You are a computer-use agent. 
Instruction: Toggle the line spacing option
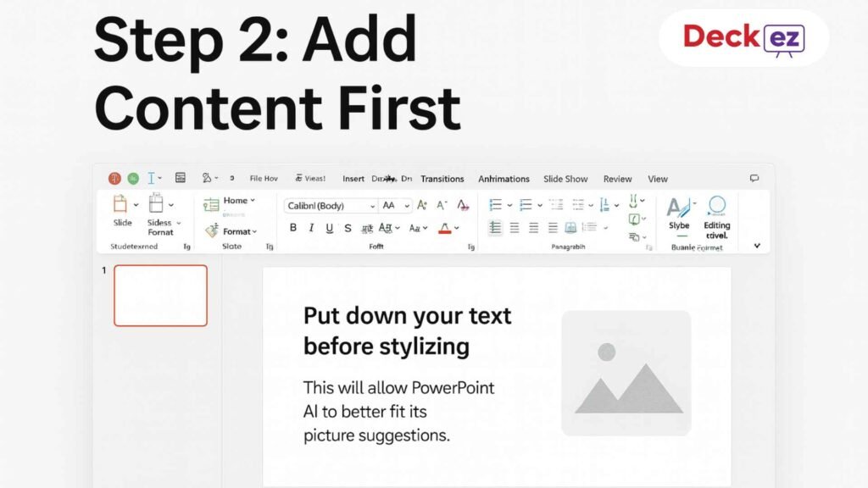tap(604, 205)
